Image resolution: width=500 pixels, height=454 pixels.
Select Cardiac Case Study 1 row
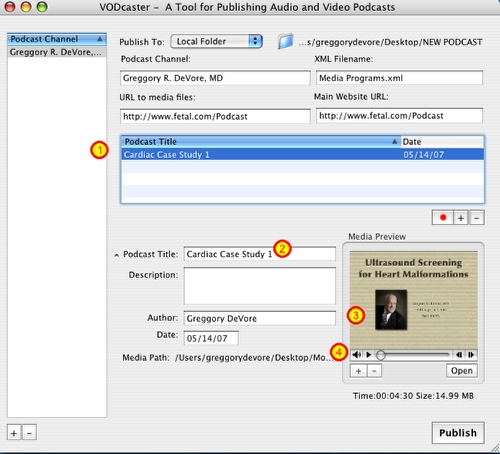point(303,155)
